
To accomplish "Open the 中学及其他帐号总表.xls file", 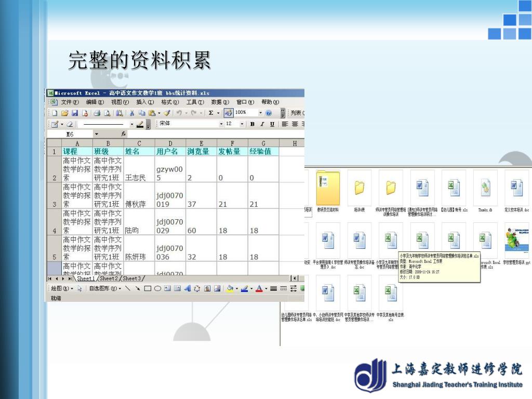I will (x=391, y=299).
